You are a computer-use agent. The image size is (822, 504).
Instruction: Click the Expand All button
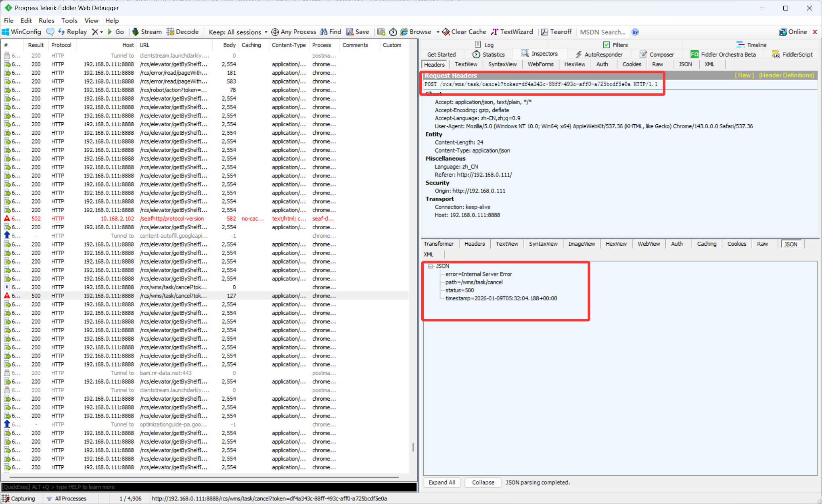click(x=441, y=482)
